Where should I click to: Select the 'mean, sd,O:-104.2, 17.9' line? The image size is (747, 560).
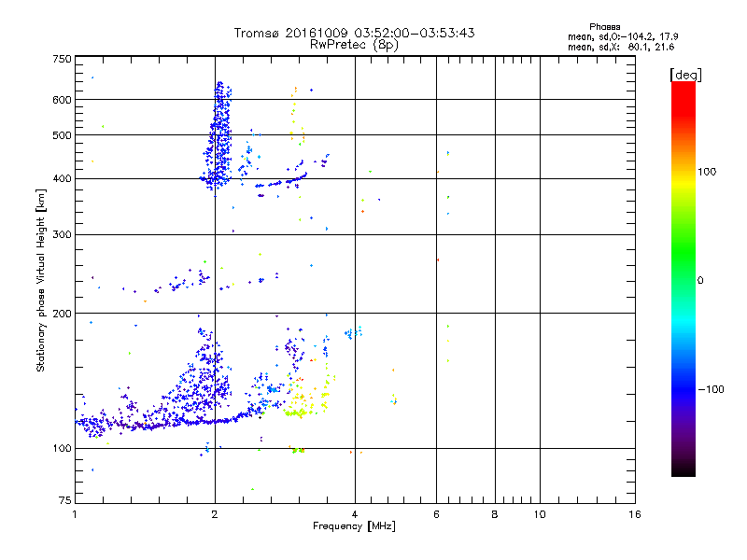(x=623, y=36)
